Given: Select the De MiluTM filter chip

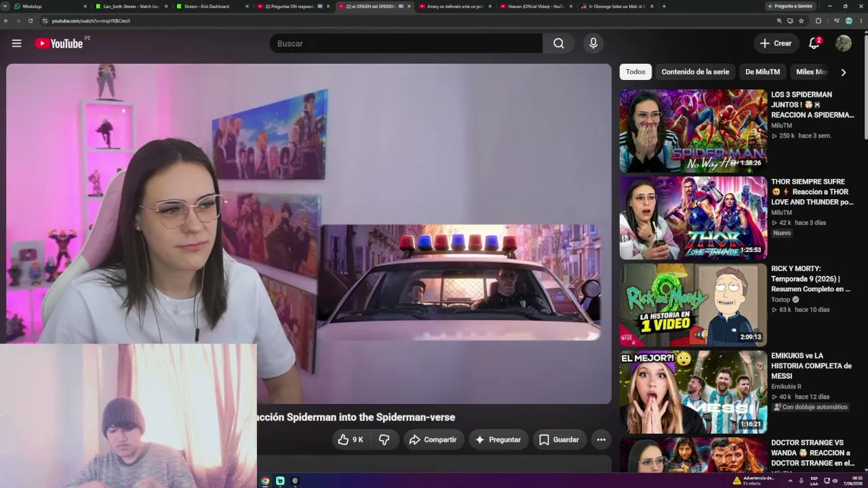Looking at the screenshot, I should pyautogui.click(x=762, y=72).
